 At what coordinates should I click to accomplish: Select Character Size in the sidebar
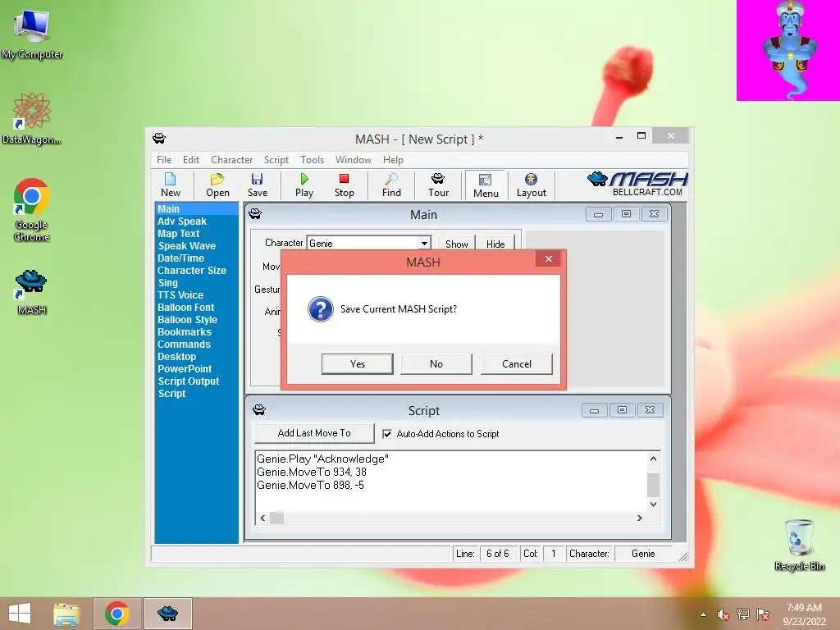point(192,271)
